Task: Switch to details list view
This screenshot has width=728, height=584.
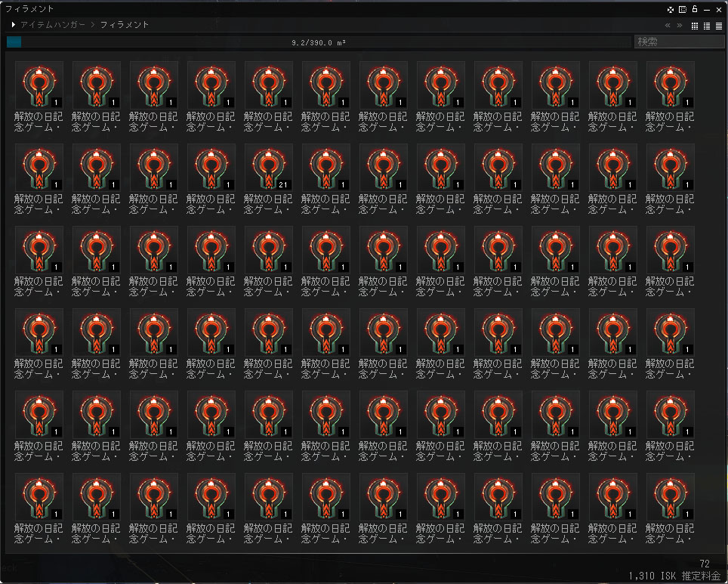Action: tap(707, 26)
